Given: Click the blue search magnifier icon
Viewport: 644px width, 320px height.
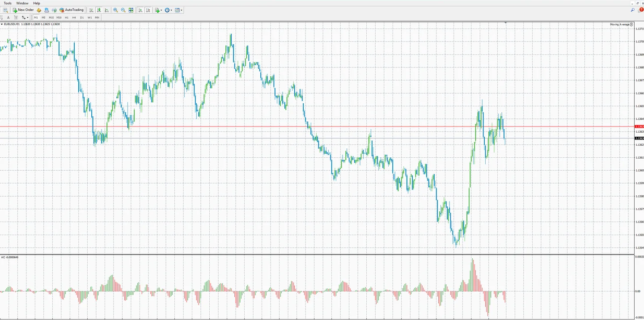Looking at the screenshot, I should [633, 10].
